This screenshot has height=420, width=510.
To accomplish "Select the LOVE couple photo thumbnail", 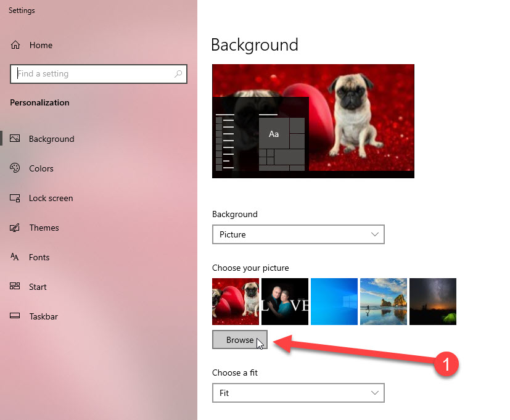I will coord(285,301).
